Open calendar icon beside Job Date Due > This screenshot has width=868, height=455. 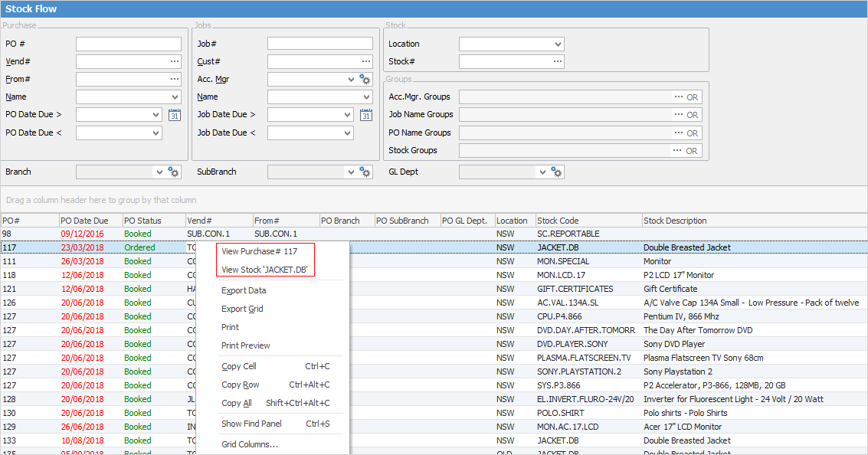[x=365, y=115]
